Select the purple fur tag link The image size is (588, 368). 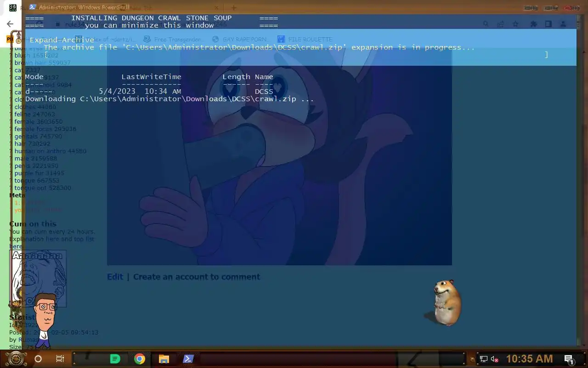tap(30, 173)
